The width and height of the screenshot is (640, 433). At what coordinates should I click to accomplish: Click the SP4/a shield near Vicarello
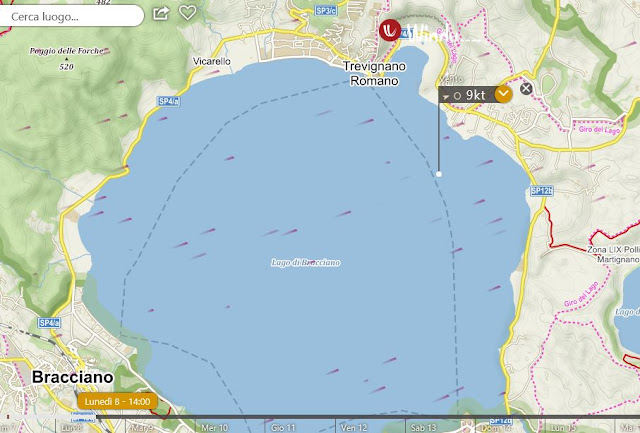169,101
